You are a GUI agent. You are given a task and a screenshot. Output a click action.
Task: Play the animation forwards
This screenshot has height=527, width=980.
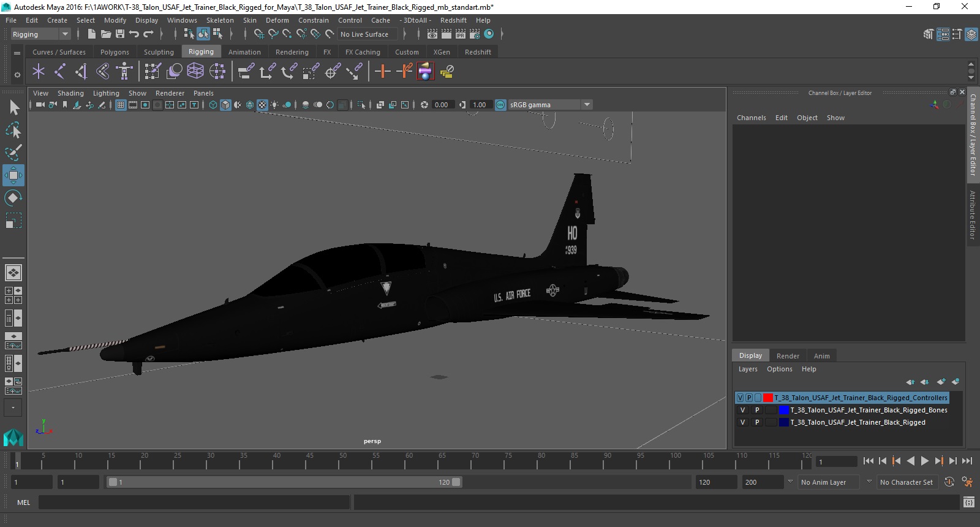(925, 461)
